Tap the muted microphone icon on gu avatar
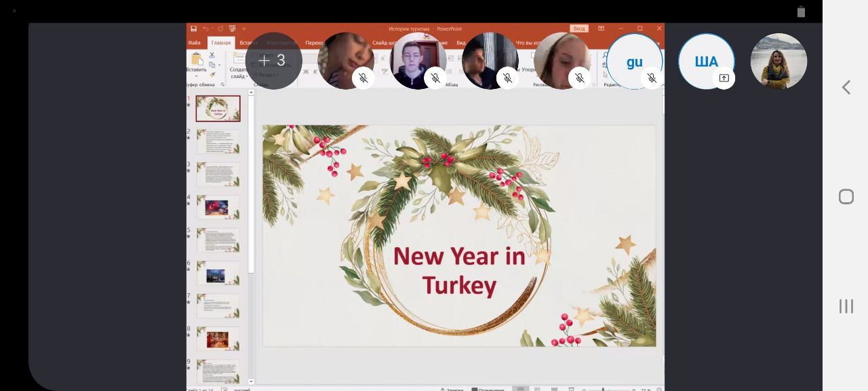 click(x=652, y=79)
